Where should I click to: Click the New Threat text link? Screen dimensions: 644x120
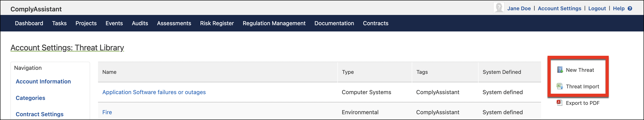point(580,70)
